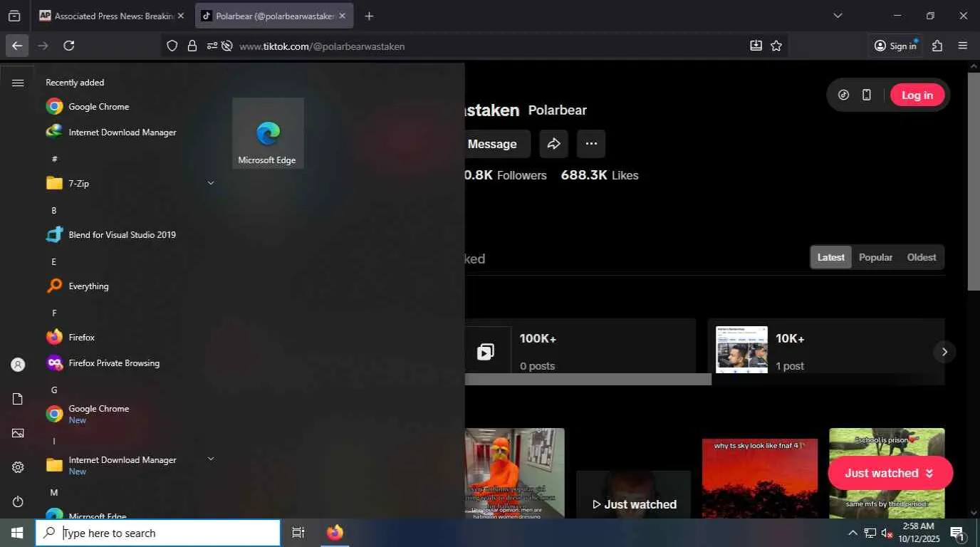Show next playlists with the right arrow
This screenshot has height=547, width=980.
coord(944,351)
